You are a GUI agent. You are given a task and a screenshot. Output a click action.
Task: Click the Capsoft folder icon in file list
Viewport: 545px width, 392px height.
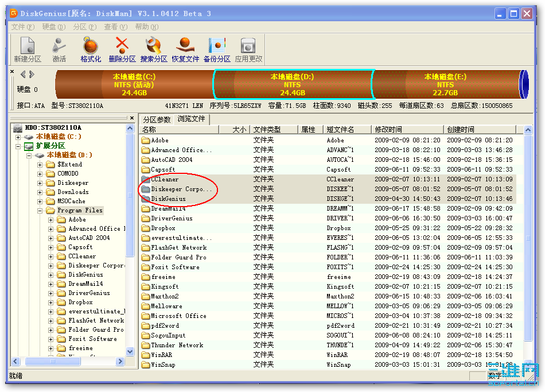(x=145, y=169)
